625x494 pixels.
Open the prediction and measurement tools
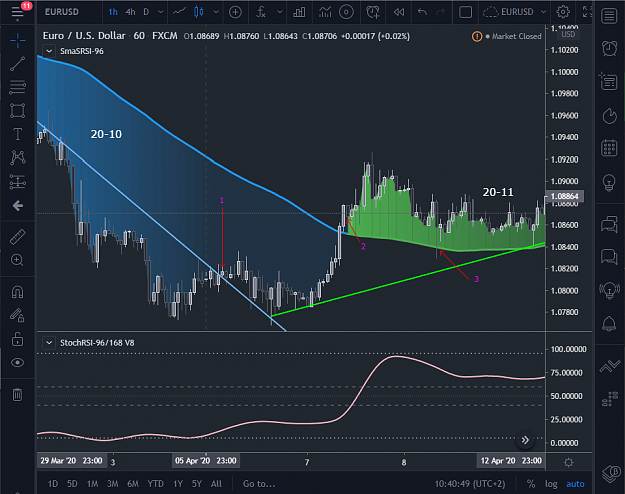(18, 182)
